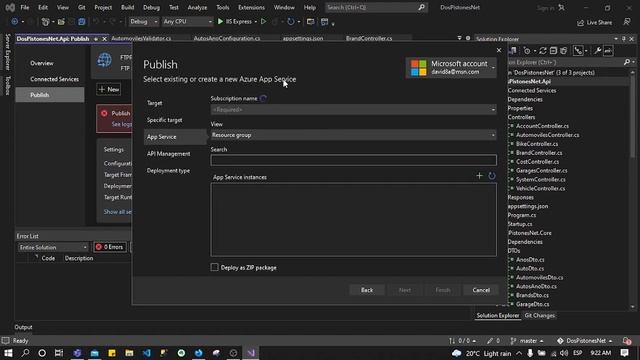
Task: Click the New Project toolbar icon
Action: pyautogui.click(x=46, y=22)
